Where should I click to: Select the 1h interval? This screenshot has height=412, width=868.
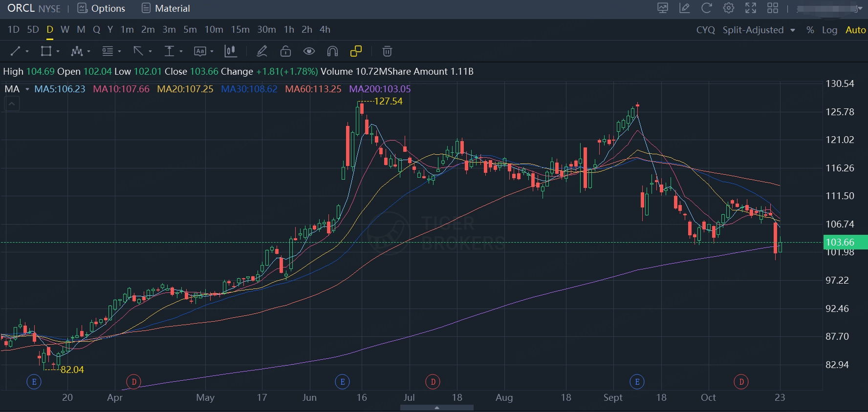(289, 30)
